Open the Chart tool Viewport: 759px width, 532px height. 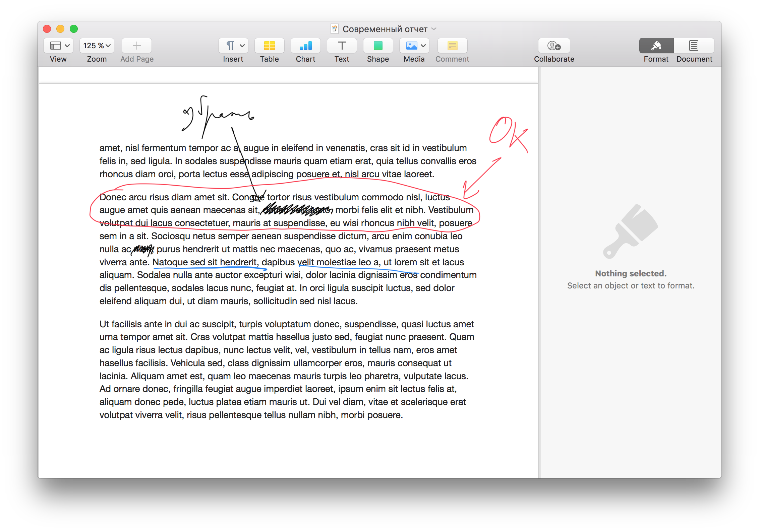pyautogui.click(x=305, y=46)
